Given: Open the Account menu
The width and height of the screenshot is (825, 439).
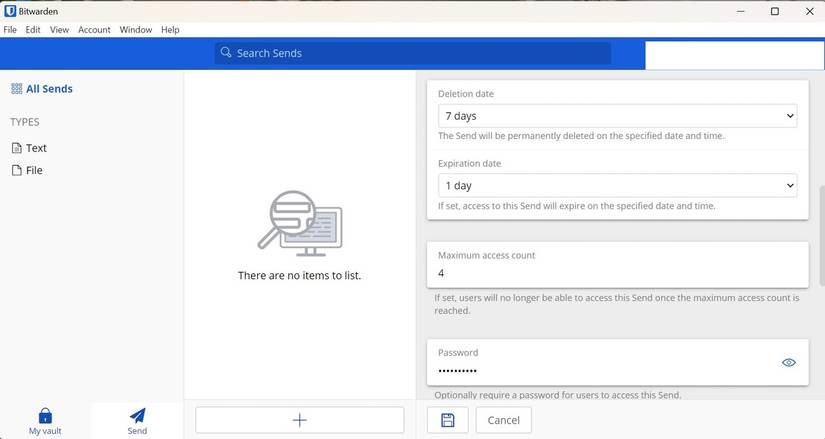Looking at the screenshot, I should pos(94,30).
